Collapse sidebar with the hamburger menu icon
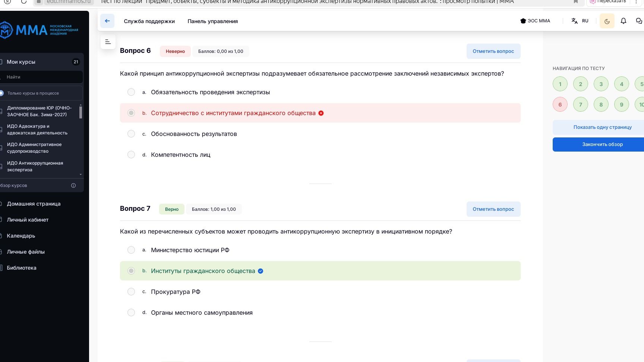 108,42
